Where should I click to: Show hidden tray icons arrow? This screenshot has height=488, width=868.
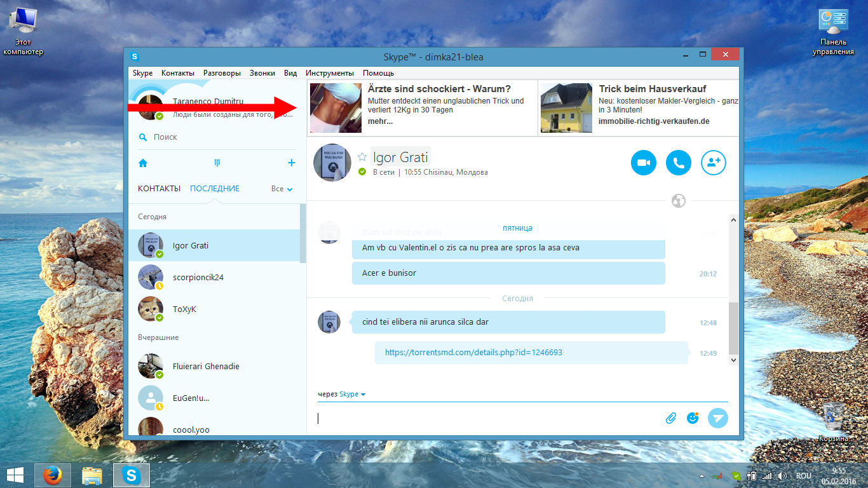click(702, 475)
